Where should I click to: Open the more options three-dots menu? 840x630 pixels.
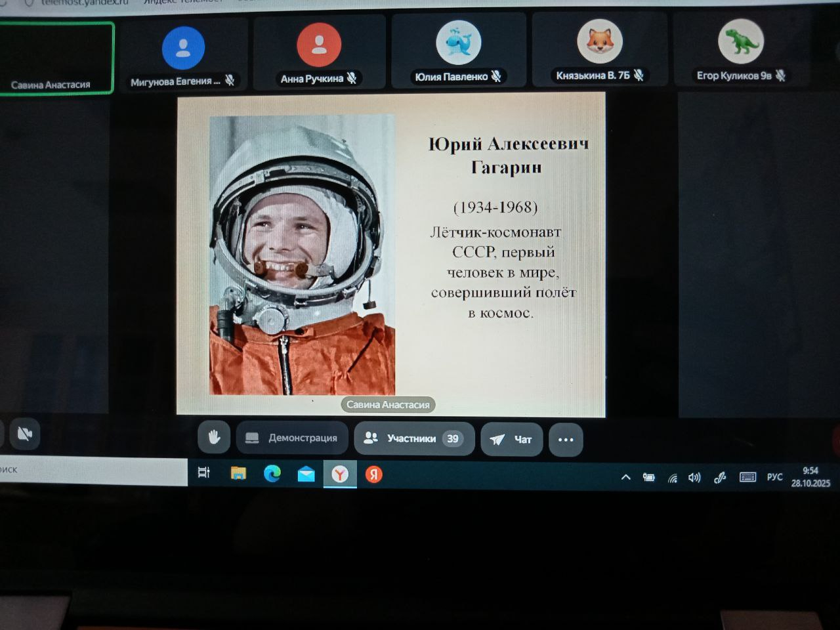(x=565, y=440)
